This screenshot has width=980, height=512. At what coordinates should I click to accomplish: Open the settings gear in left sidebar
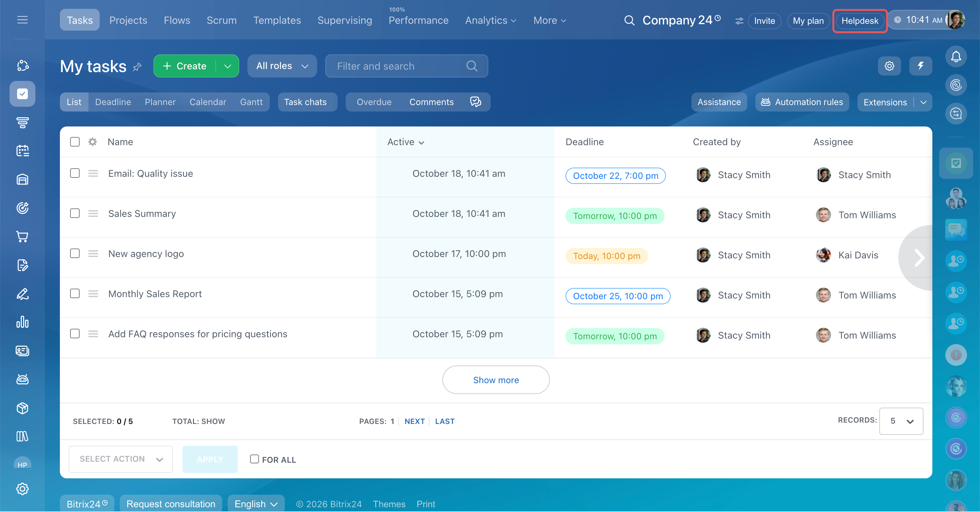pos(22,489)
